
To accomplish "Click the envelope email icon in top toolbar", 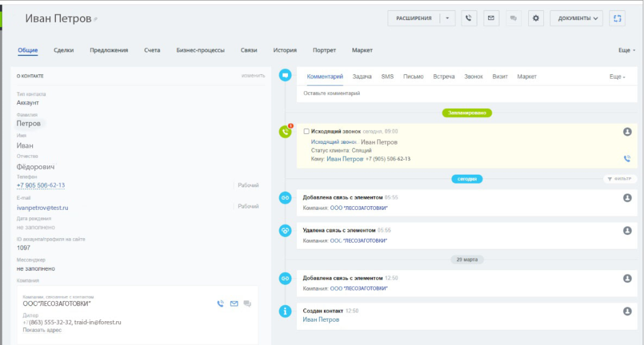I will point(491,18).
